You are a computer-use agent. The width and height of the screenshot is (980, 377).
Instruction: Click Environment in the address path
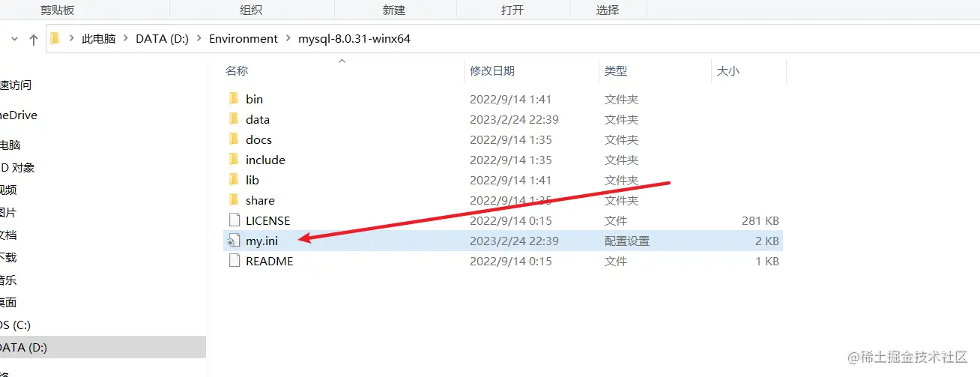[x=244, y=39]
